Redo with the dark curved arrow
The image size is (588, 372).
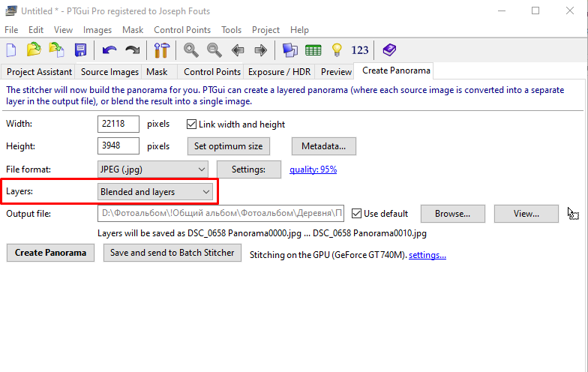pos(132,49)
